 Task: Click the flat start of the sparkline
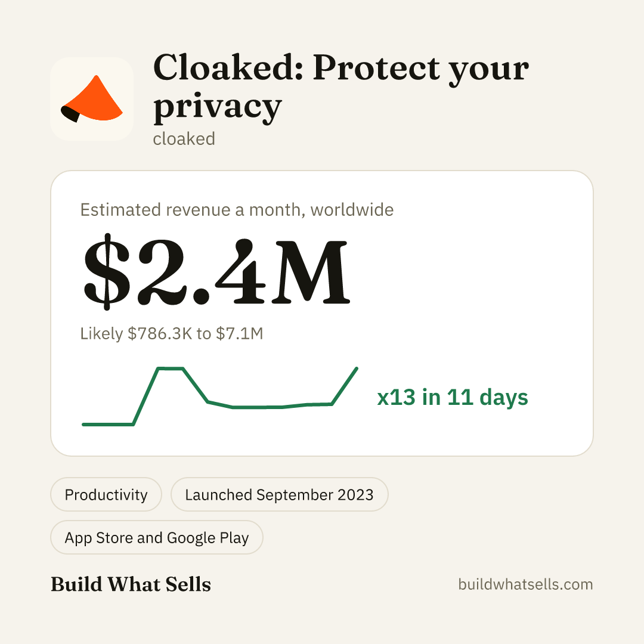point(108,425)
